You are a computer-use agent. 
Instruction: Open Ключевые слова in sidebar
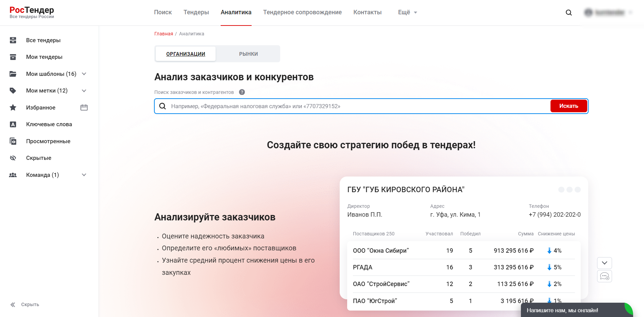(49, 124)
